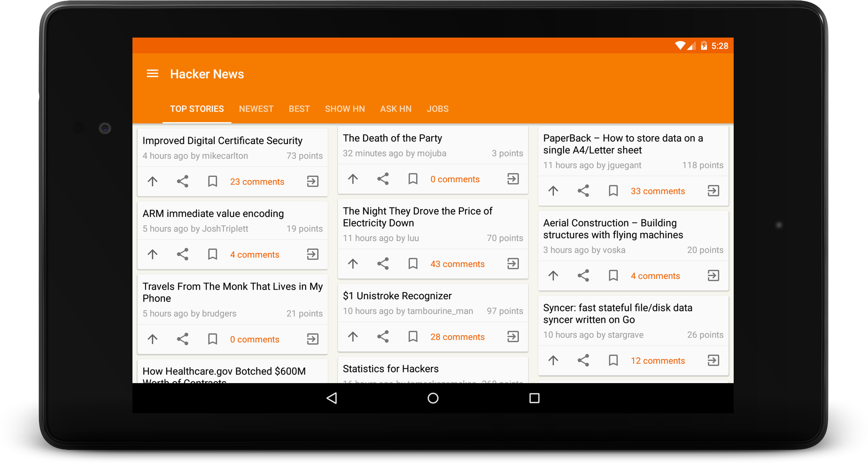The width and height of the screenshot is (868, 463).
Task: Tap the Android home button
Action: click(x=433, y=398)
